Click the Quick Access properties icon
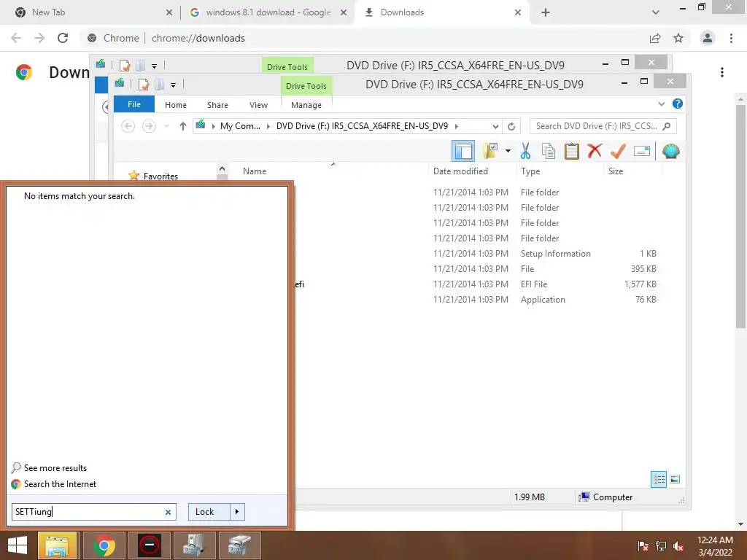This screenshot has height=560, width=747. pyautogui.click(x=144, y=85)
